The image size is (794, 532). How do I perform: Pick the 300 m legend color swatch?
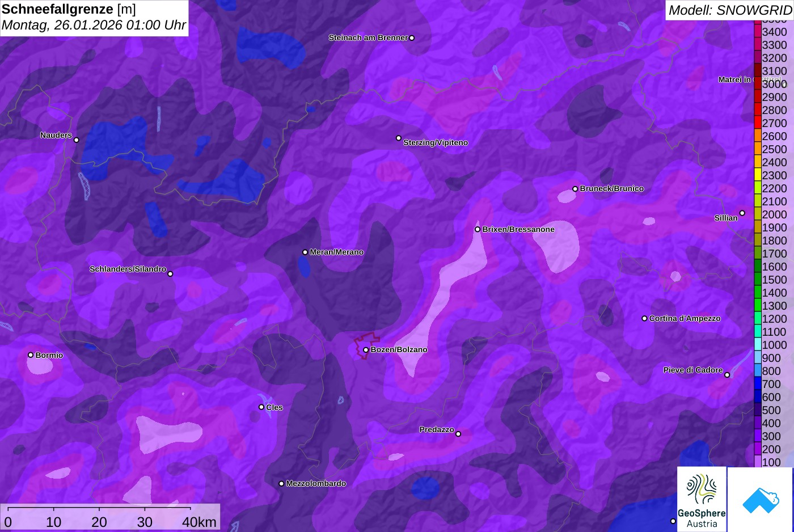pos(757,436)
